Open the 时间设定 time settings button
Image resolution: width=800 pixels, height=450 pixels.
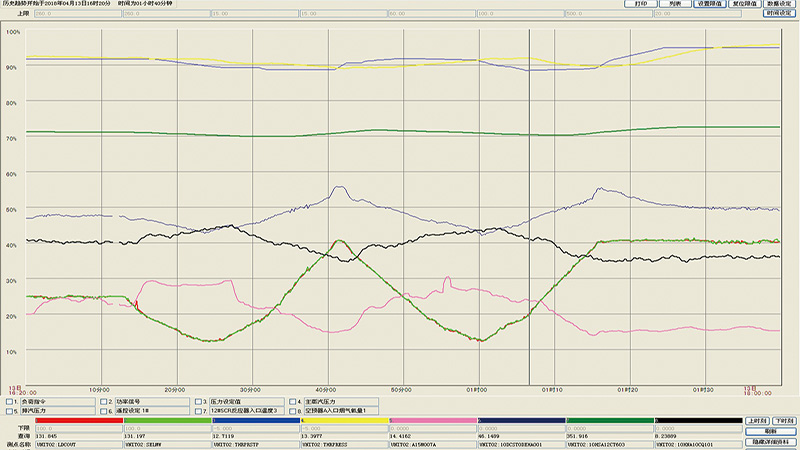point(779,13)
